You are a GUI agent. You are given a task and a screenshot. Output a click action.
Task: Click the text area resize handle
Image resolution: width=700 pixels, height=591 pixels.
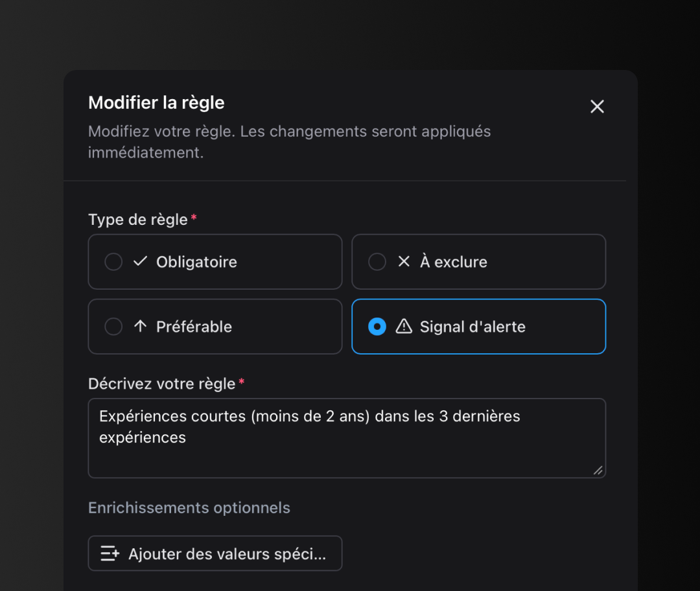click(x=598, y=470)
